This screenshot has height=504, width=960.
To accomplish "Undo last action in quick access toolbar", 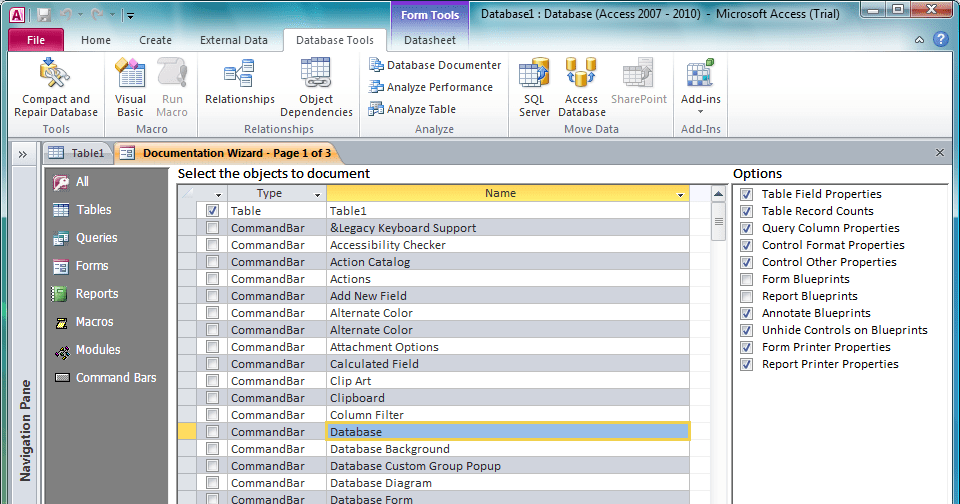I will click(67, 15).
